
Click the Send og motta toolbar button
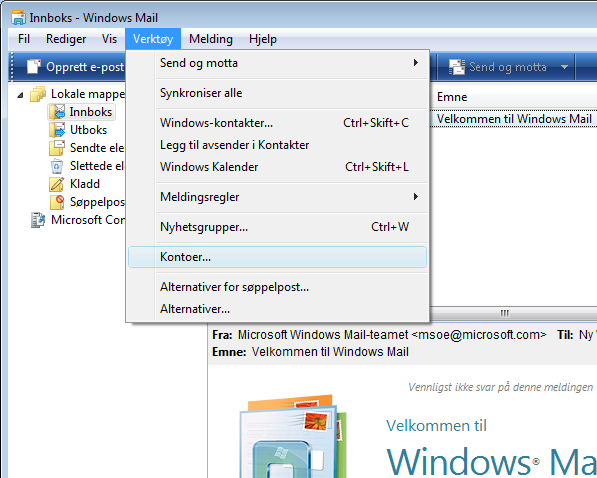[497, 67]
